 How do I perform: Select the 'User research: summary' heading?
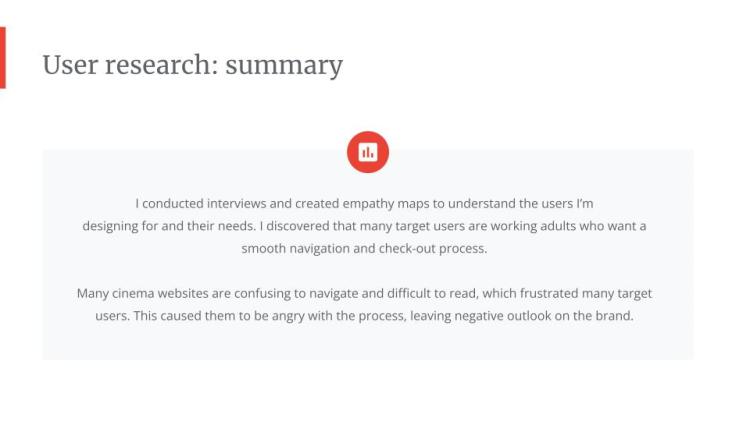pos(192,65)
